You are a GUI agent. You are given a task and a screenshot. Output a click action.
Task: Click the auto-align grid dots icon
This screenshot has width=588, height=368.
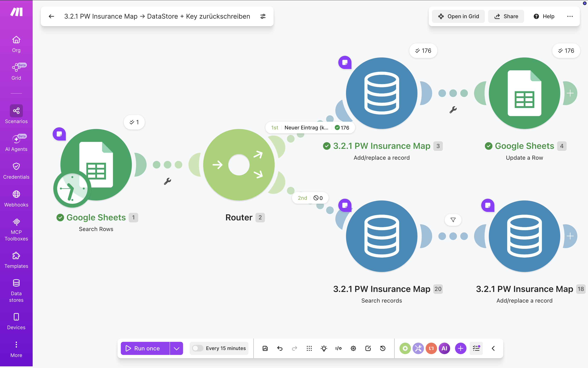[x=309, y=348]
